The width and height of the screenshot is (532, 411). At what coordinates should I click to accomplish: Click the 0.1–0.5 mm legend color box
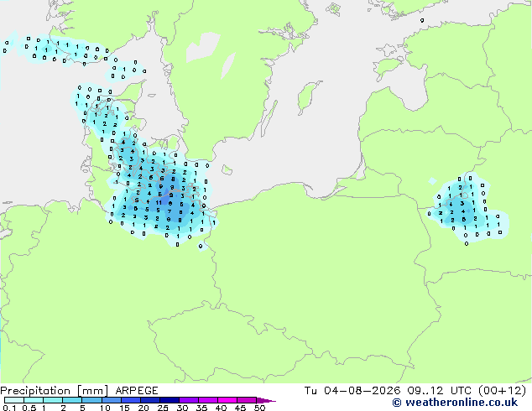point(14,400)
